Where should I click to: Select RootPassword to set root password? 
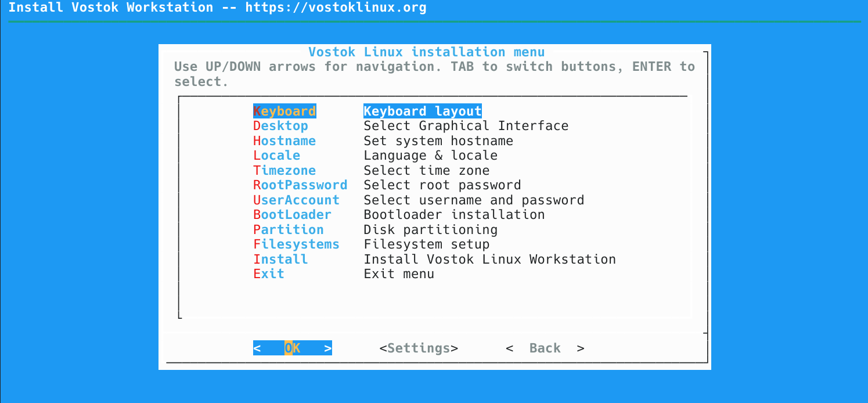pyautogui.click(x=300, y=185)
